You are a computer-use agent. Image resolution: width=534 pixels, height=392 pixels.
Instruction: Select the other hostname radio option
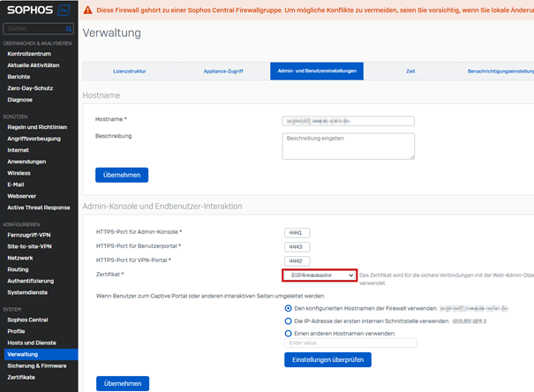click(288, 334)
